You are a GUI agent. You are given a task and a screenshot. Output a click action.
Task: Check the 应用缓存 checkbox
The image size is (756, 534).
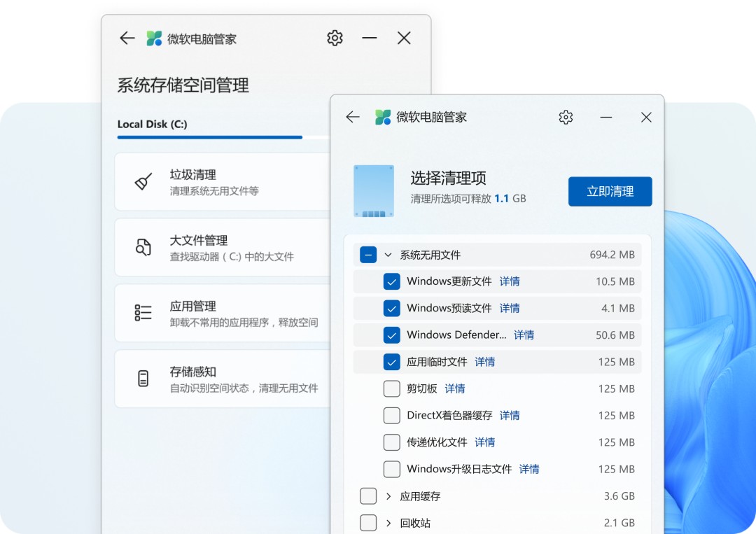(368, 496)
